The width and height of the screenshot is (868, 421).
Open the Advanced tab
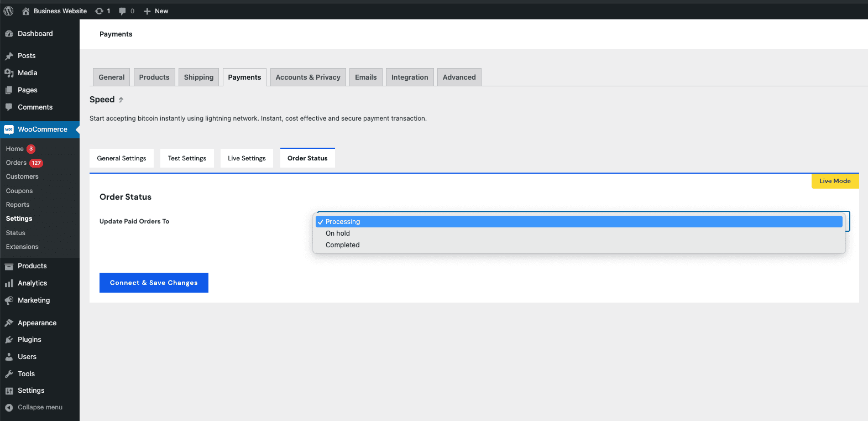coord(459,77)
